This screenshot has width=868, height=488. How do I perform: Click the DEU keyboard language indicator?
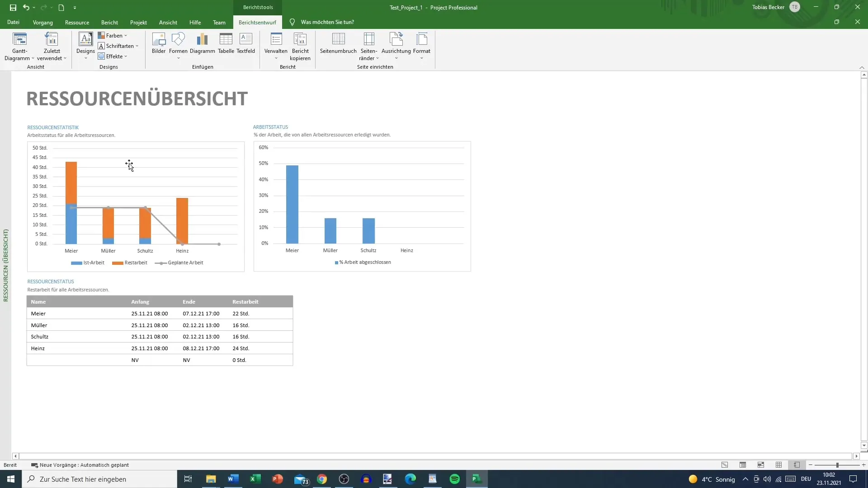(x=806, y=479)
